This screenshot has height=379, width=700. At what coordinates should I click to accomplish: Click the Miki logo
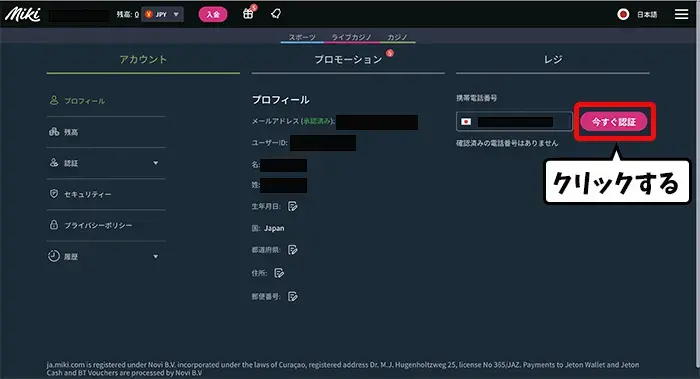pos(22,14)
